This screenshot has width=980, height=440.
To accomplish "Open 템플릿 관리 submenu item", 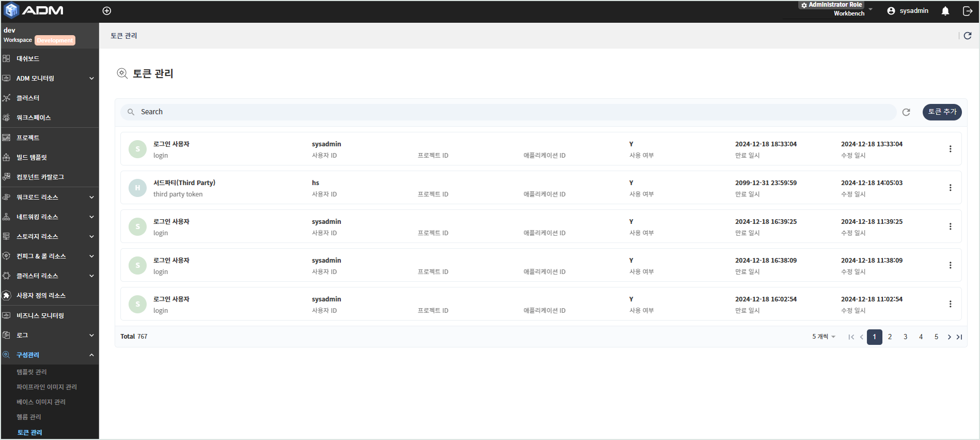I will 32,372.
